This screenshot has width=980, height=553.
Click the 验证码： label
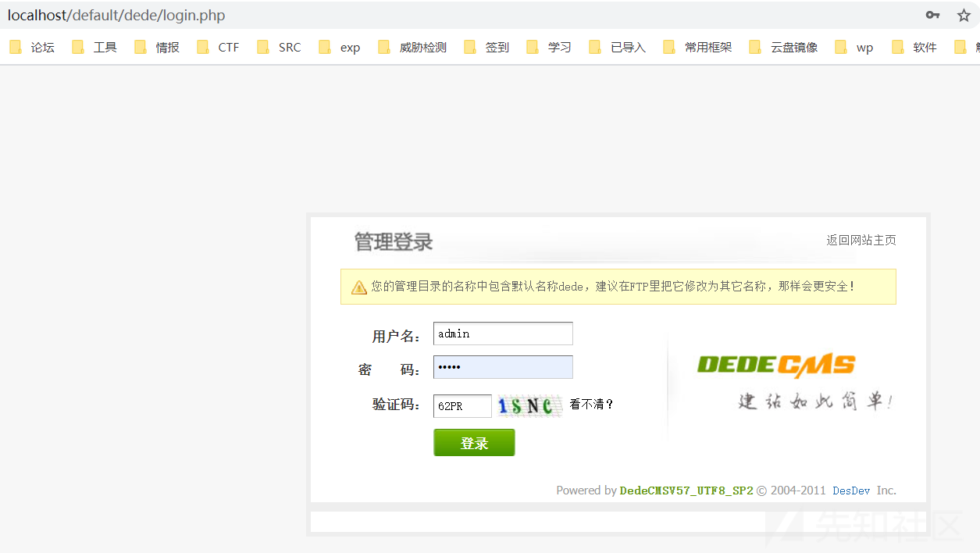click(x=397, y=405)
